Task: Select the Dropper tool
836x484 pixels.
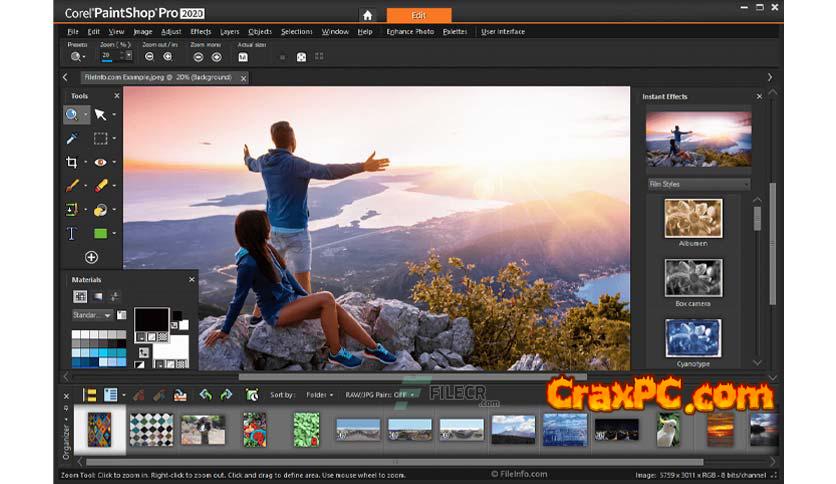Action: click(x=72, y=138)
